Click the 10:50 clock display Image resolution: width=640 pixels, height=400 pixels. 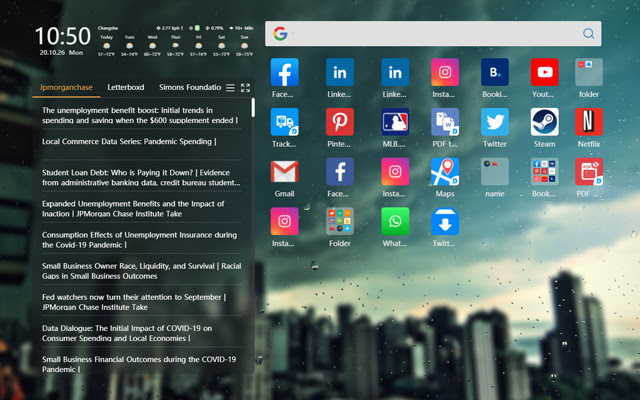[63, 36]
